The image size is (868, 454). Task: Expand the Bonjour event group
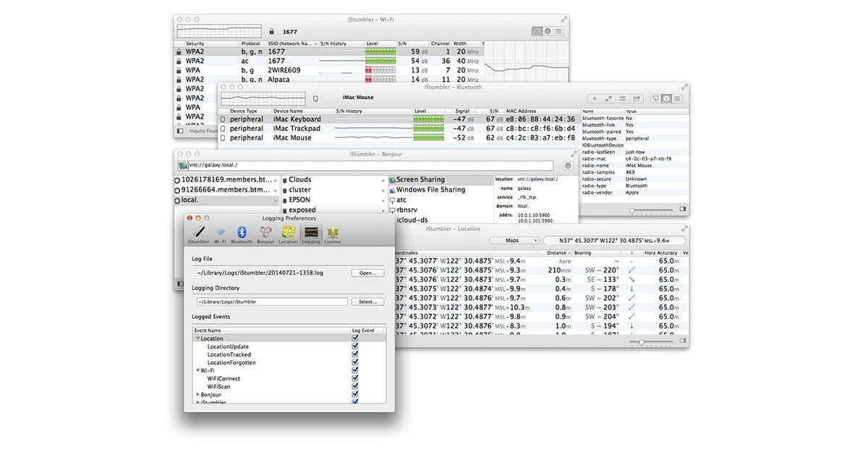coord(198,395)
